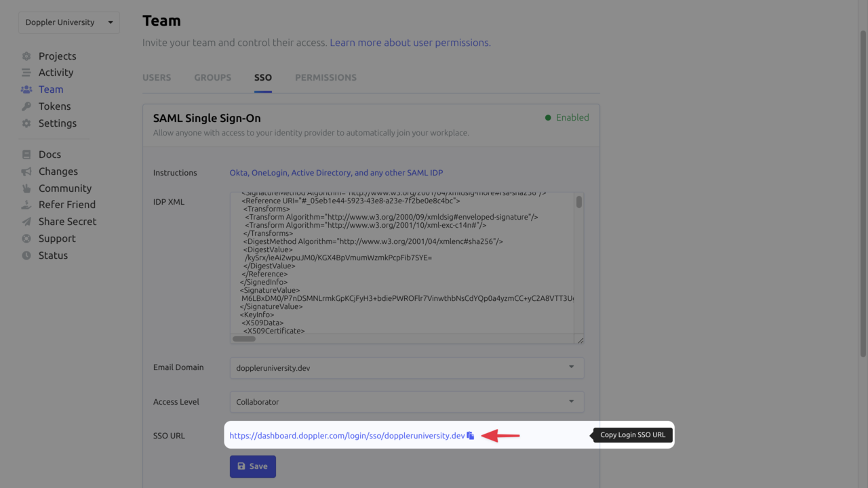The width and height of the screenshot is (868, 488).
Task: Switch to the GROUPS tab
Action: (213, 77)
